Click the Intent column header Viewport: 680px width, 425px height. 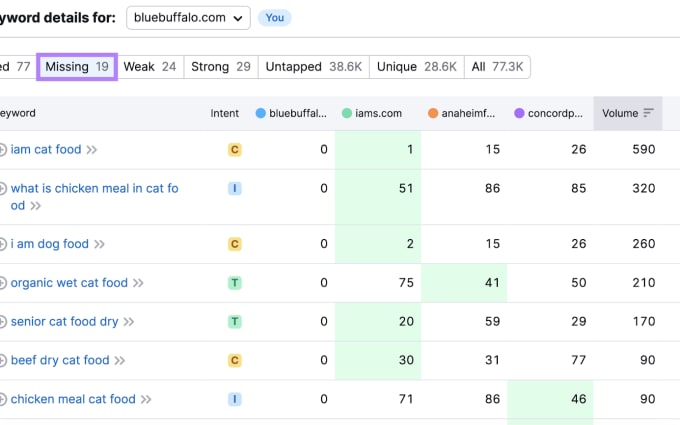pyautogui.click(x=225, y=113)
